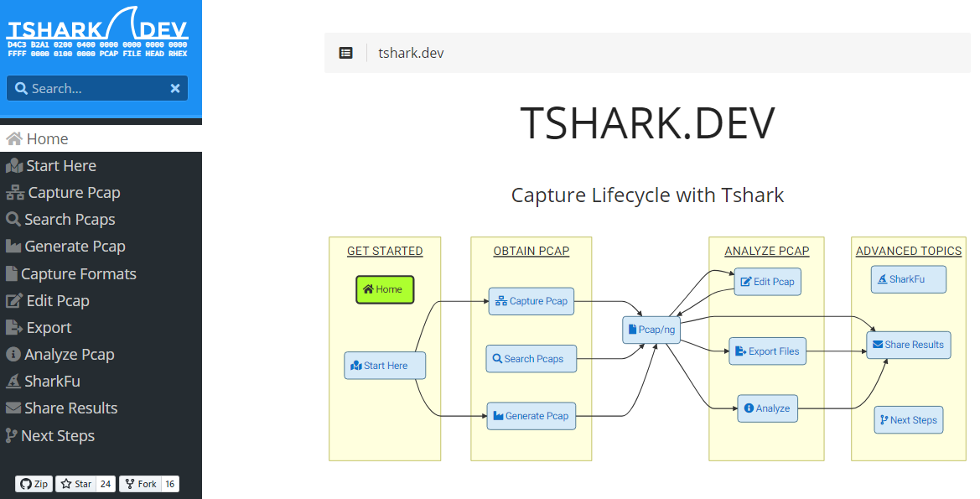
Task: Click the search magnifier icon
Action: (21, 89)
